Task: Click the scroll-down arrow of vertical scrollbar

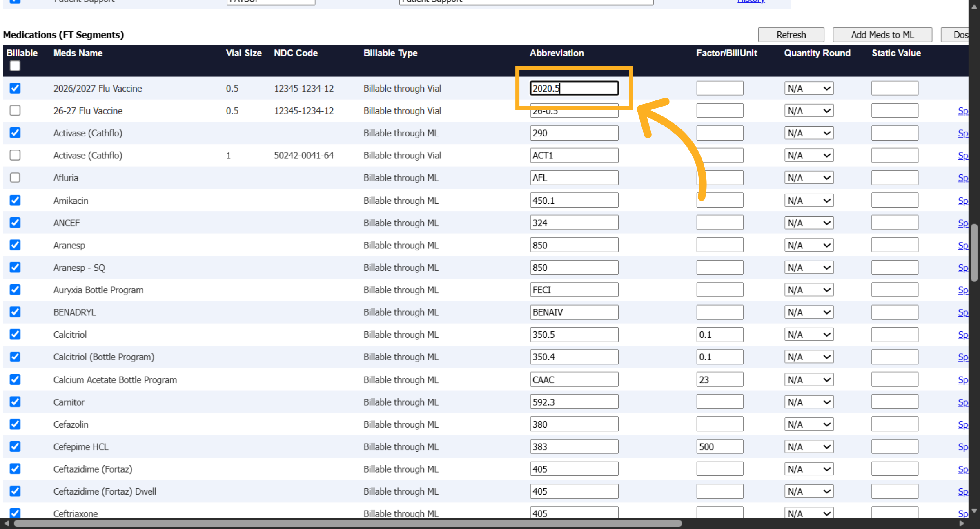Action: click(974, 511)
